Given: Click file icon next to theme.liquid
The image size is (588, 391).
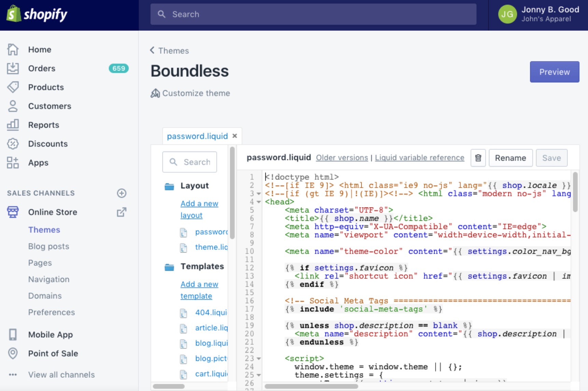Looking at the screenshot, I should click(x=184, y=248).
